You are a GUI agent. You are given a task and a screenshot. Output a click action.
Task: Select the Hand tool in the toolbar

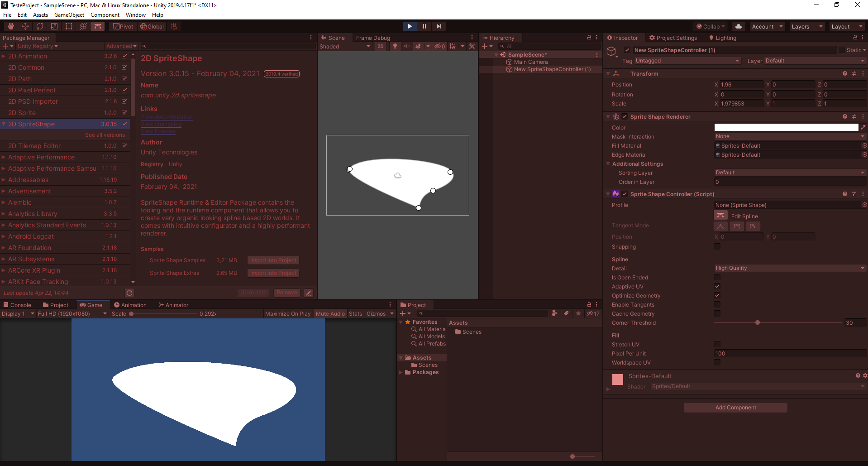(x=11, y=26)
